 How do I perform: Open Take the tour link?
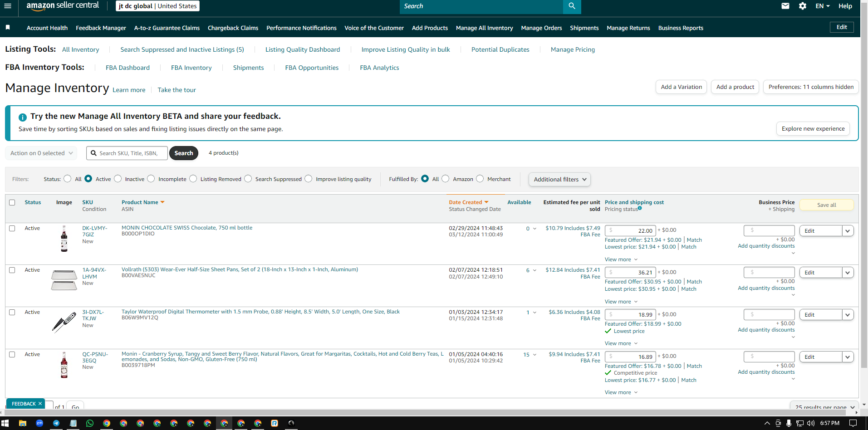177,90
